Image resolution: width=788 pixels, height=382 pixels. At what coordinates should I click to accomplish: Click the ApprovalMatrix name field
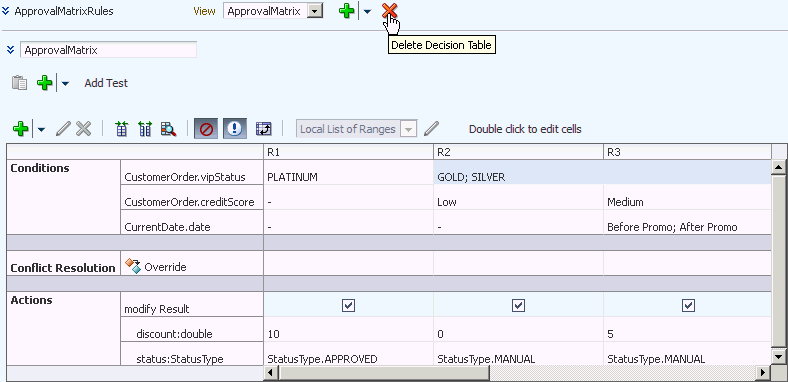click(108, 50)
